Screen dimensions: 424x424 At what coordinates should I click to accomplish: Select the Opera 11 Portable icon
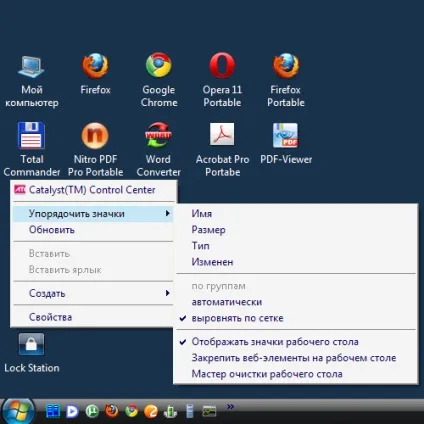[222, 65]
